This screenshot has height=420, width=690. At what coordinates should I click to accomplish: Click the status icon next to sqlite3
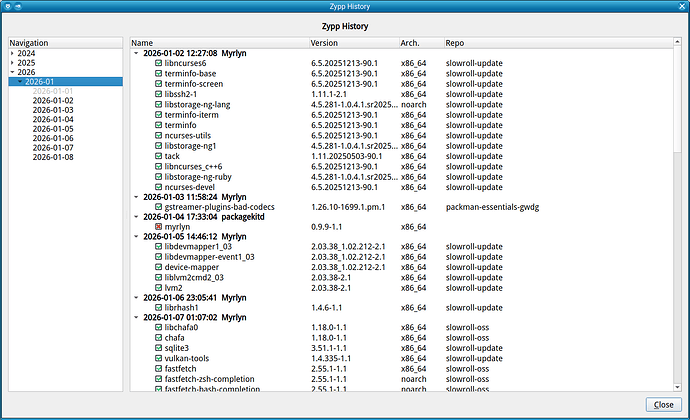coord(158,348)
